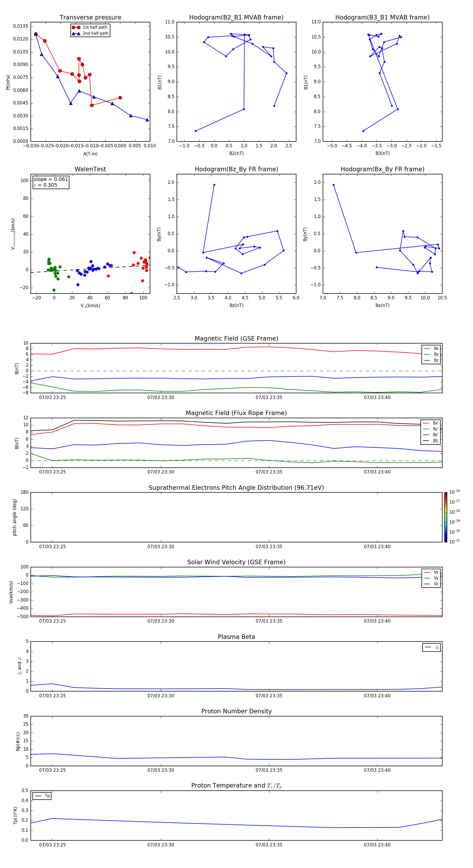This screenshot has height=868, width=473.
Task: Click the 'B2(nT)' axis label
Action: (236, 153)
